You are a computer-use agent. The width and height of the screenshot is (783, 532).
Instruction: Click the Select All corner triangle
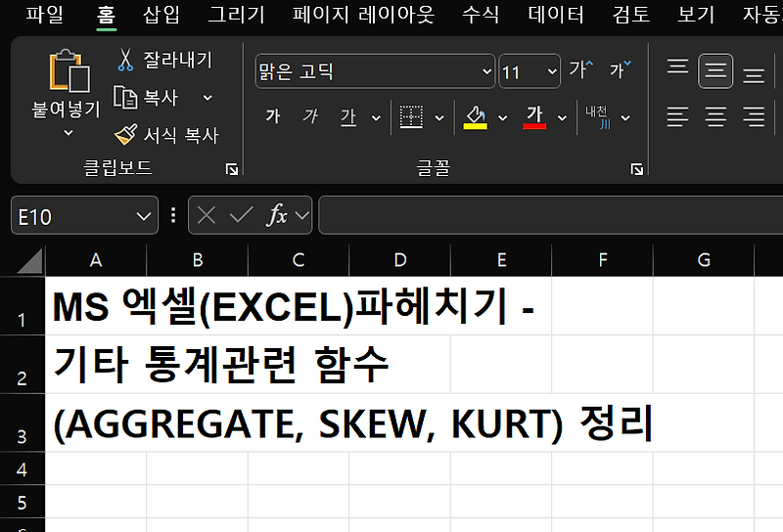coord(30,261)
